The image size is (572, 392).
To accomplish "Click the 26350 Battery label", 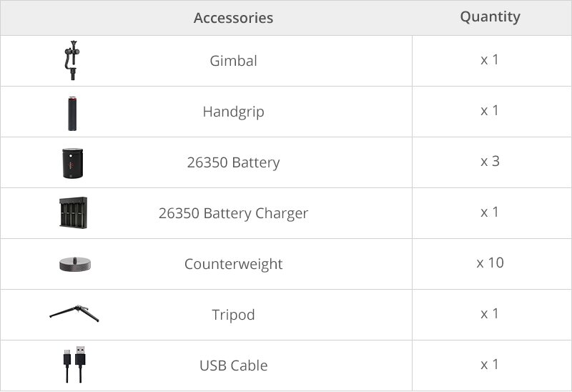I will [233, 162].
